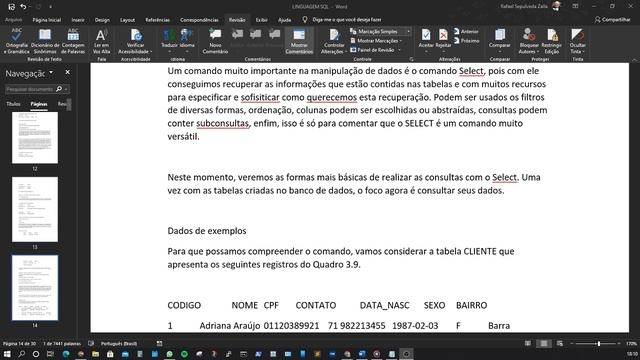Open Task View on taskbar

[x=51, y=354]
